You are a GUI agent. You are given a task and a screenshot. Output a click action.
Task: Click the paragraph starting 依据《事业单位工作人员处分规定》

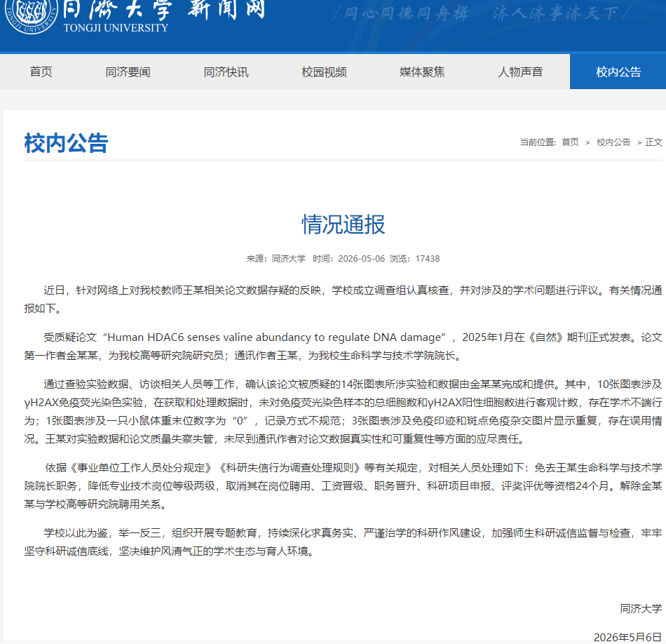tap(344, 486)
